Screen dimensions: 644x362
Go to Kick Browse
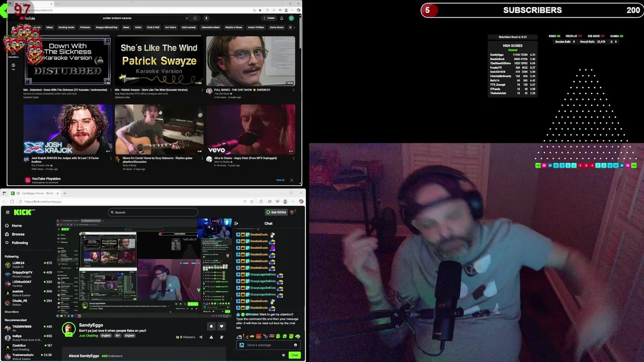[x=18, y=234]
